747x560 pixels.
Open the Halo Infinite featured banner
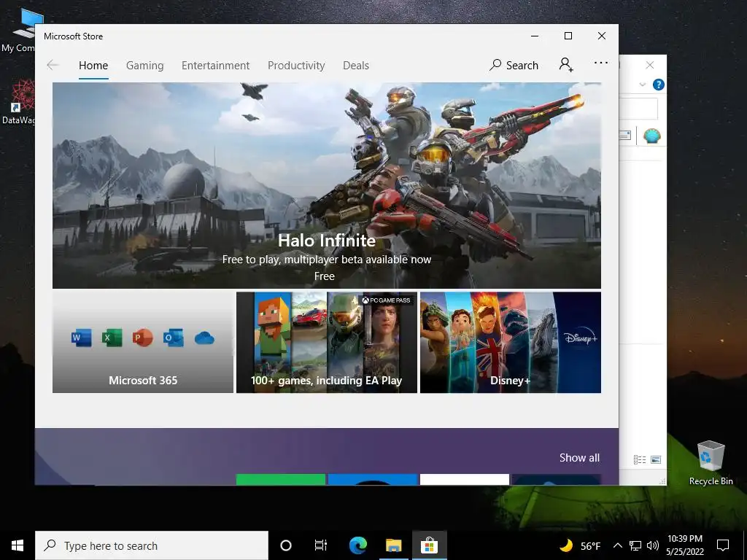pos(326,185)
